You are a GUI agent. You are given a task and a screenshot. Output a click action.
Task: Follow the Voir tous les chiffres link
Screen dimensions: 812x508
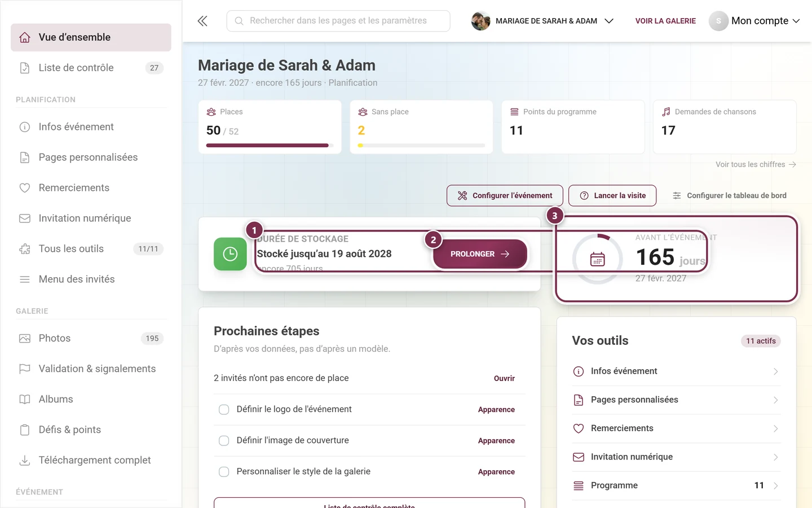coord(756,165)
